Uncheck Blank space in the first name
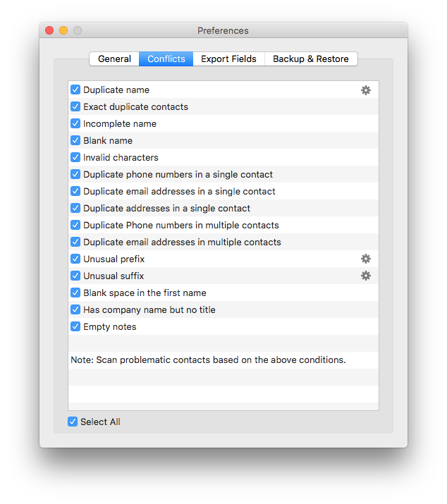 click(x=75, y=293)
